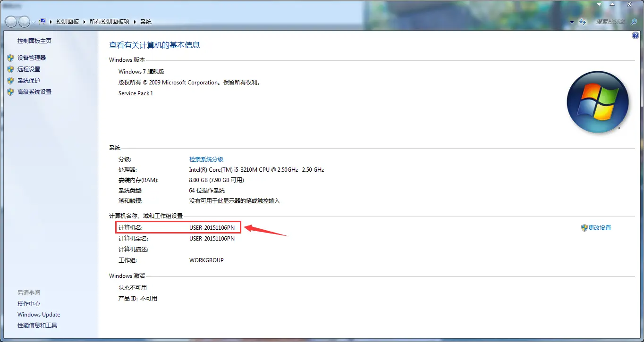Screen dimensions: 644x342
Task: Click the Back navigation arrow button
Action: click(x=11, y=22)
